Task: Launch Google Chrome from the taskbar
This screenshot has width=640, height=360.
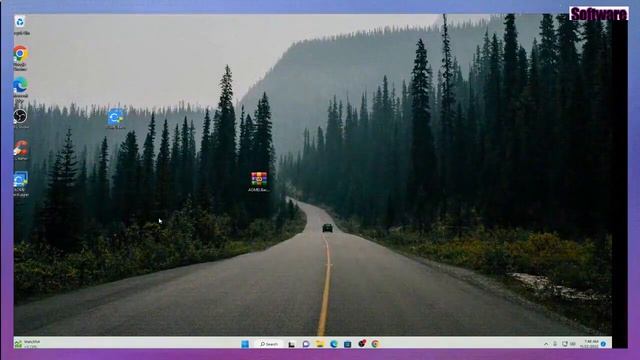Action: (x=375, y=344)
